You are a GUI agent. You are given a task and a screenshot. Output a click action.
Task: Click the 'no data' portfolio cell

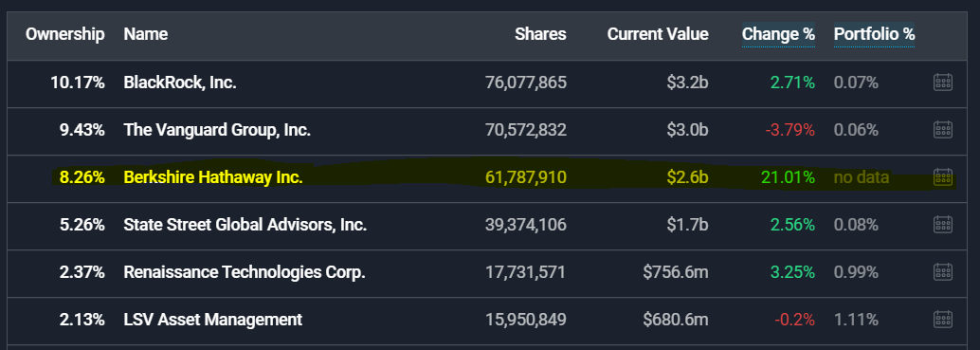click(862, 177)
